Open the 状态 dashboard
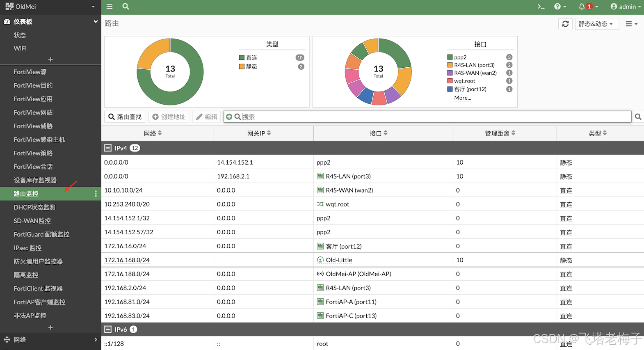The image size is (644, 350). click(20, 35)
